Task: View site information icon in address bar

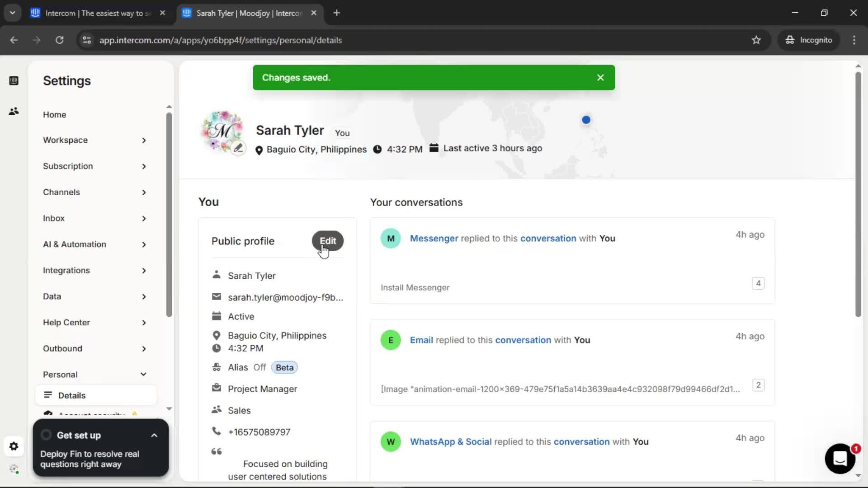Action: 87,40
